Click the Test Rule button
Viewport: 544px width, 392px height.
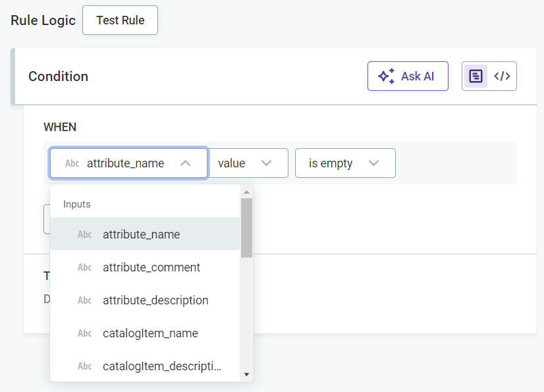120,20
